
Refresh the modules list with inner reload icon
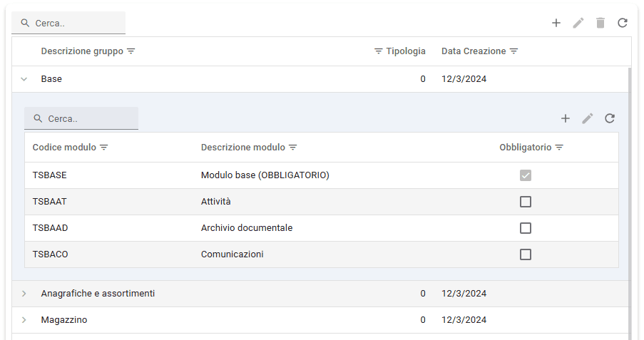[x=610, y=118]
